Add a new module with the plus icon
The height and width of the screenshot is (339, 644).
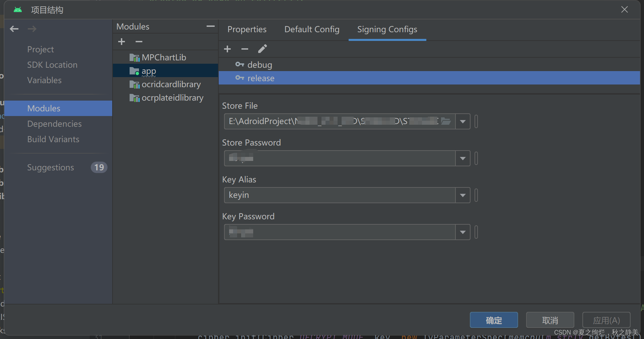[121, 42]
